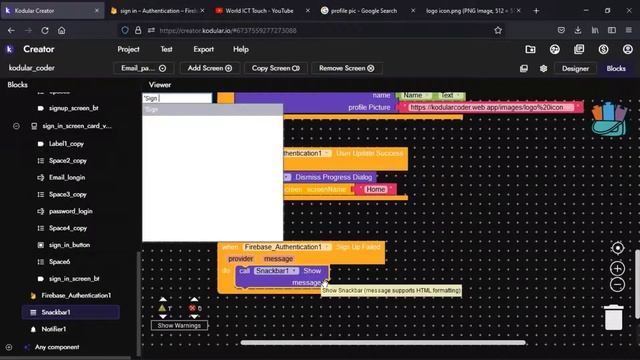640x360 pixels.
Task: Select Space2_copy in the blocks tree
Action: pyautogui.click(x=68, y=161)
